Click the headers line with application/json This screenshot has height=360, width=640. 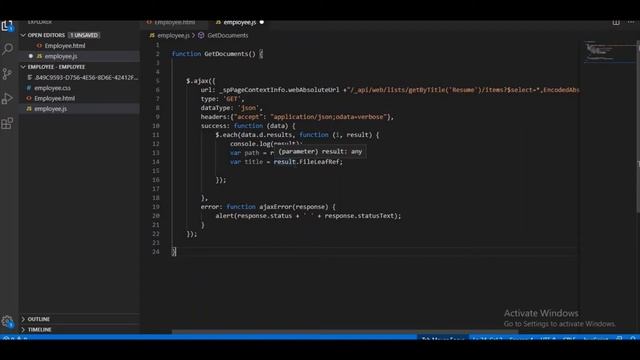point(297,117)
